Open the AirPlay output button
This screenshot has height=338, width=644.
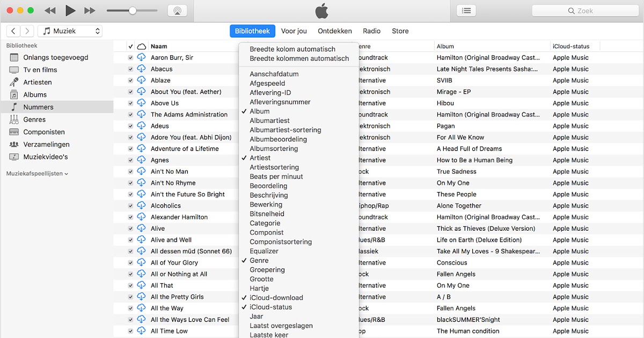(x=178, y=11)
